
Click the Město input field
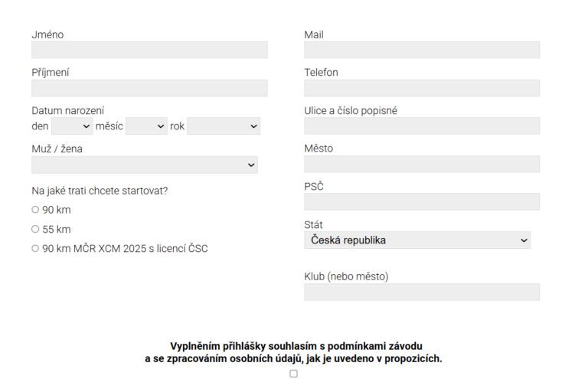422,164
